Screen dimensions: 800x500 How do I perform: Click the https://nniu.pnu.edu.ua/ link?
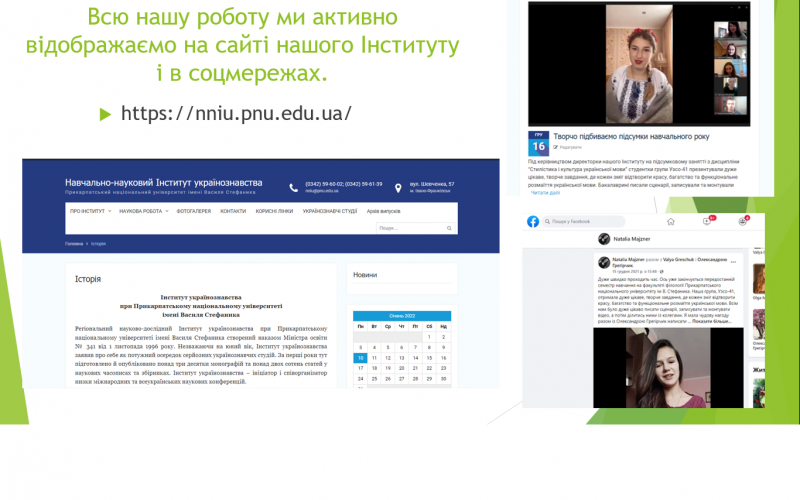coord(236,113)
